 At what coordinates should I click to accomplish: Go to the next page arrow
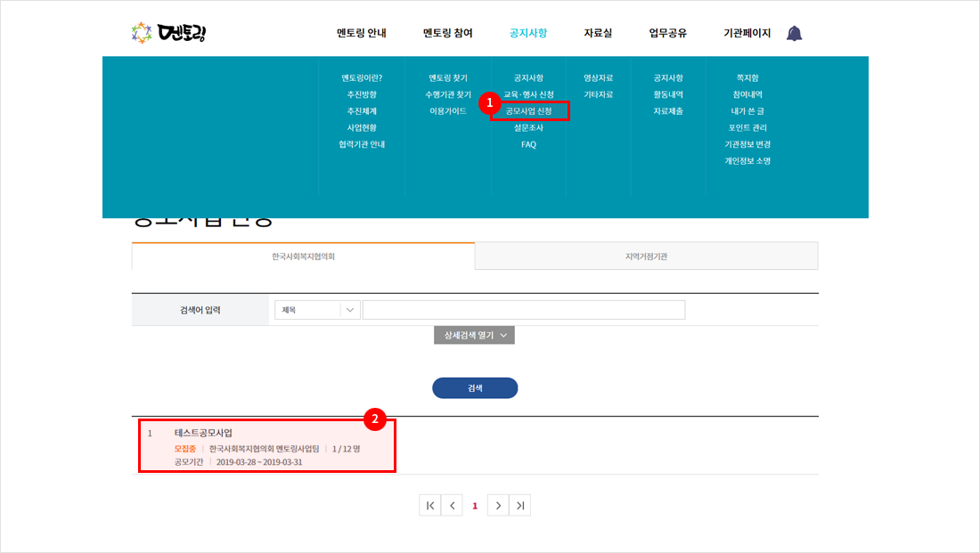(498, 506)
